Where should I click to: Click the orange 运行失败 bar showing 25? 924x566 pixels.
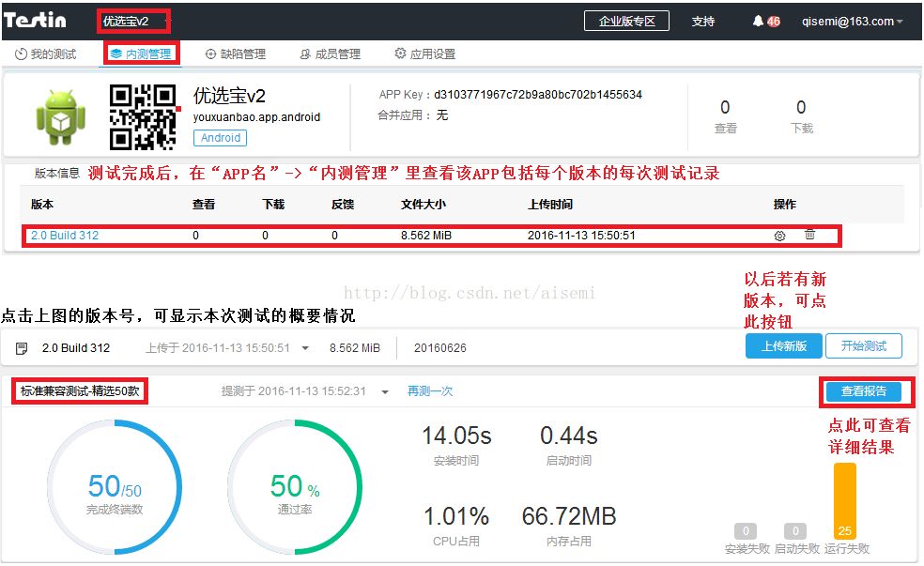click(844, 501)
